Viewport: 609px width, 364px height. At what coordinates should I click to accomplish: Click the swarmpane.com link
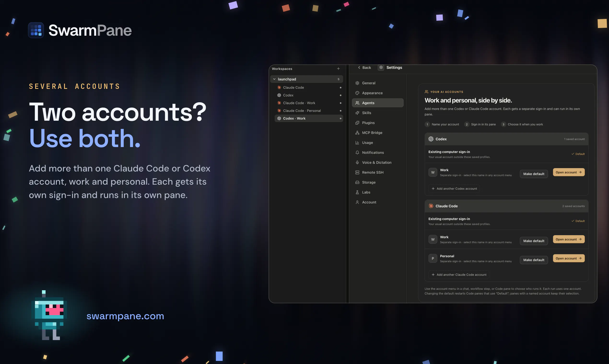click(125, 316)
